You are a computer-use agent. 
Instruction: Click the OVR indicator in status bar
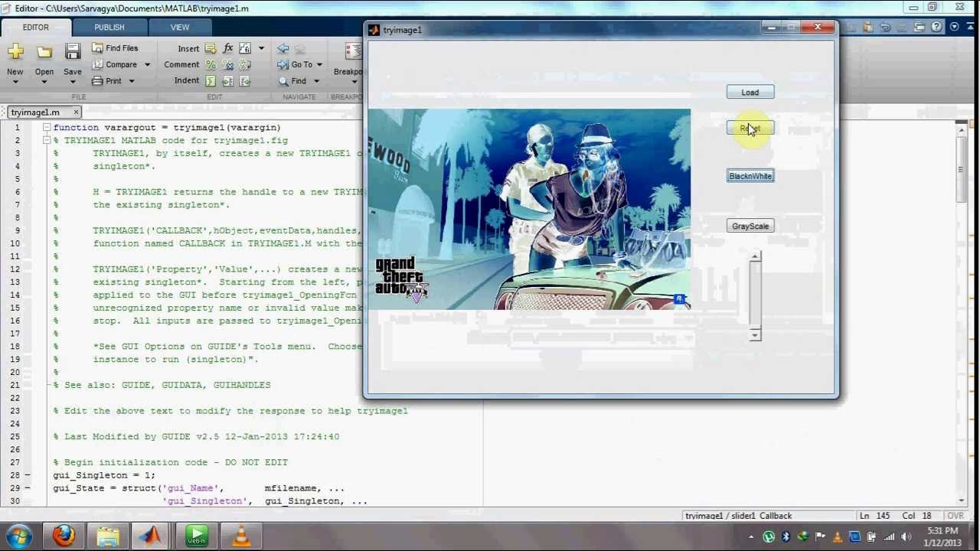click(x=955, y=517)
